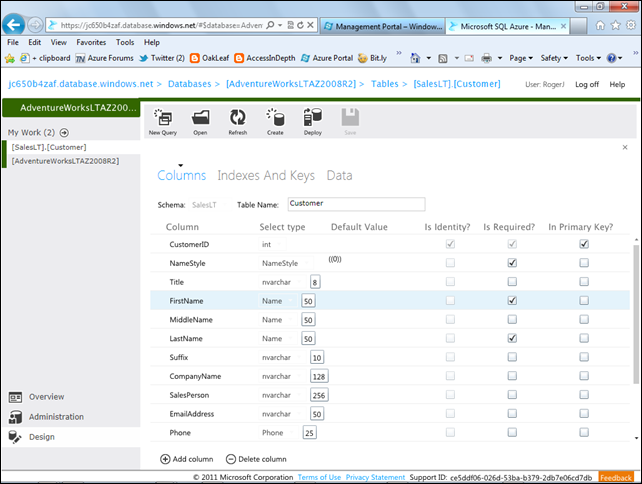This screenshot has width=642, height=484.
Task: Open the Privacy Statement link
Action: pos(375,477)
